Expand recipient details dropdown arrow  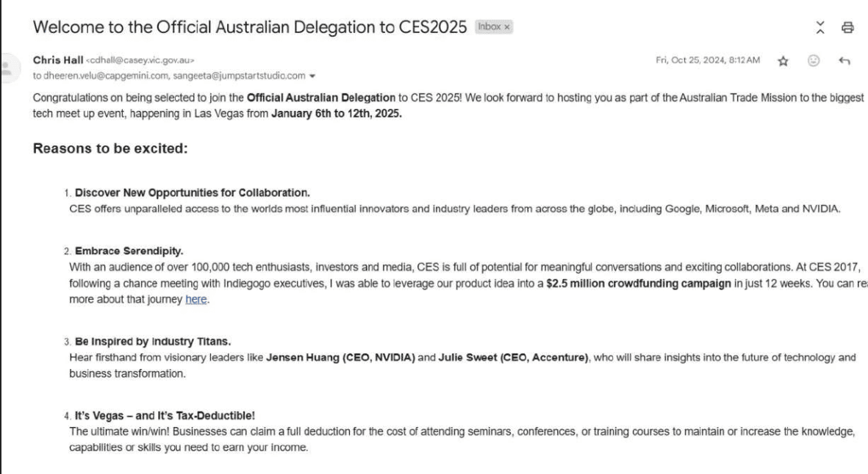[x=312, y=76]
